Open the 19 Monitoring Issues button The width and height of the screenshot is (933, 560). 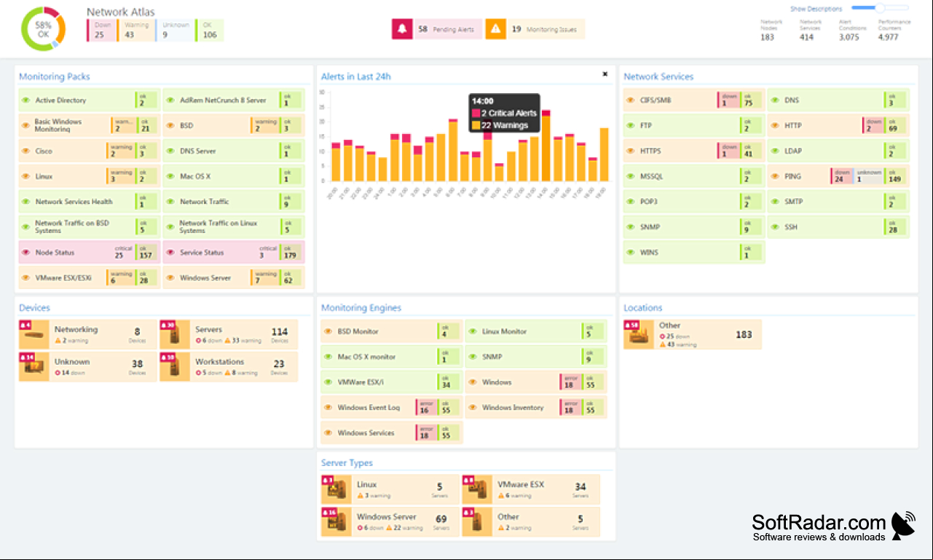coord(535,29)
